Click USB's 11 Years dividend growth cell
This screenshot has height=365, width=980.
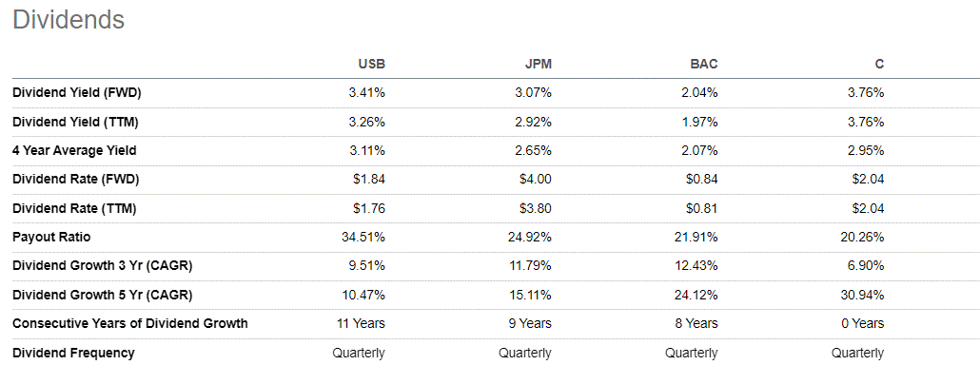pos(361,323)
